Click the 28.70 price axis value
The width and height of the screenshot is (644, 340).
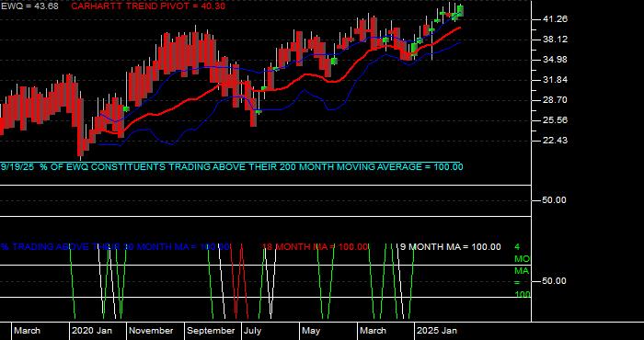(x=555, y=100)
